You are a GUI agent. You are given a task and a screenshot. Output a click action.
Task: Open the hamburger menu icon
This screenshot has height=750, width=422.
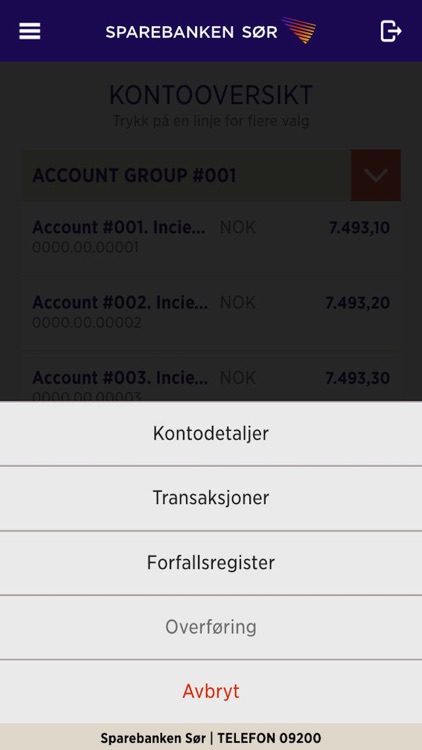[x=30, y=31]
